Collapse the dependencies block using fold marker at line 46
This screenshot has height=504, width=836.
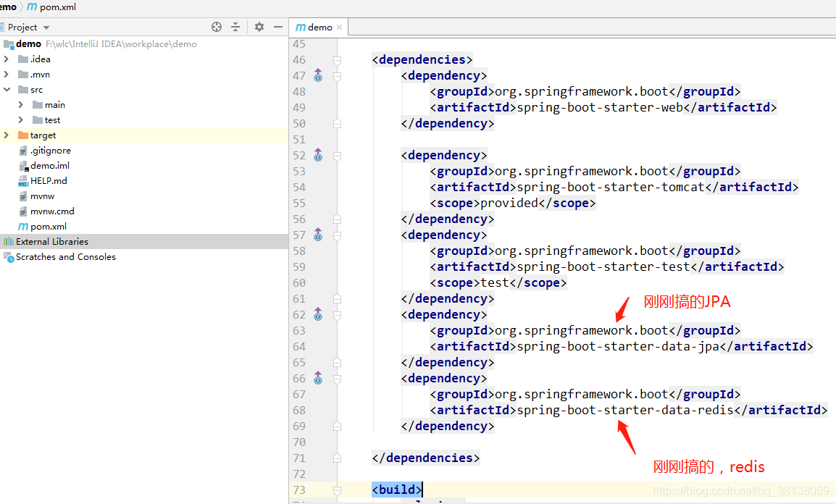(x=336, y=59)
